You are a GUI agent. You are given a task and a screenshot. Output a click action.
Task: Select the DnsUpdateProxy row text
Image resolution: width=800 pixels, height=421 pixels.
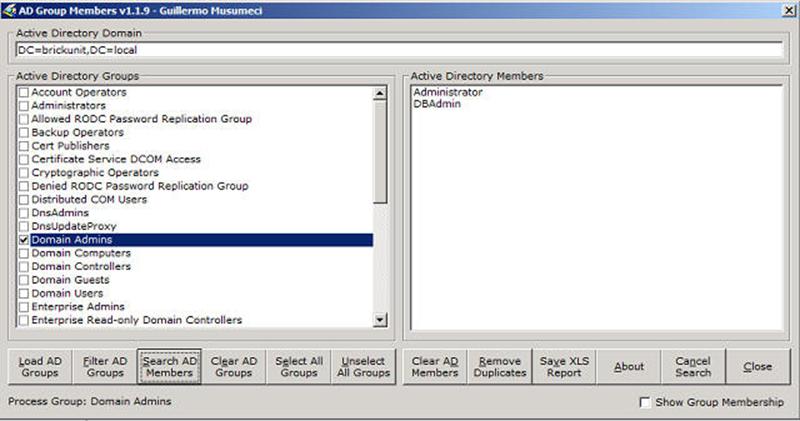point(73,226)
